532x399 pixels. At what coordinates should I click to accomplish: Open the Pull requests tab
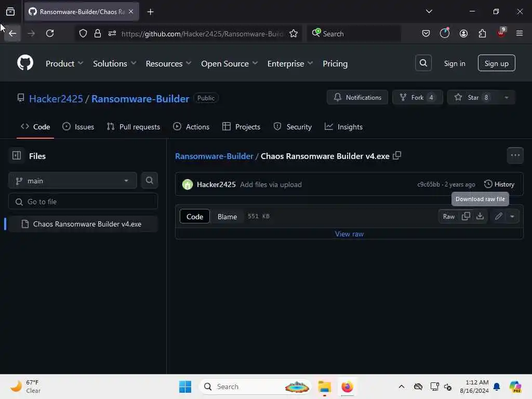[x=134, y=127]
